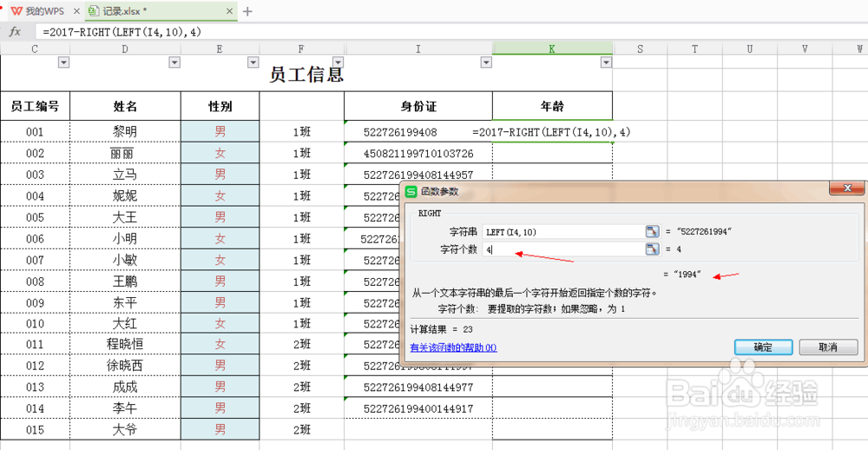Select column T header

(694, 49)
